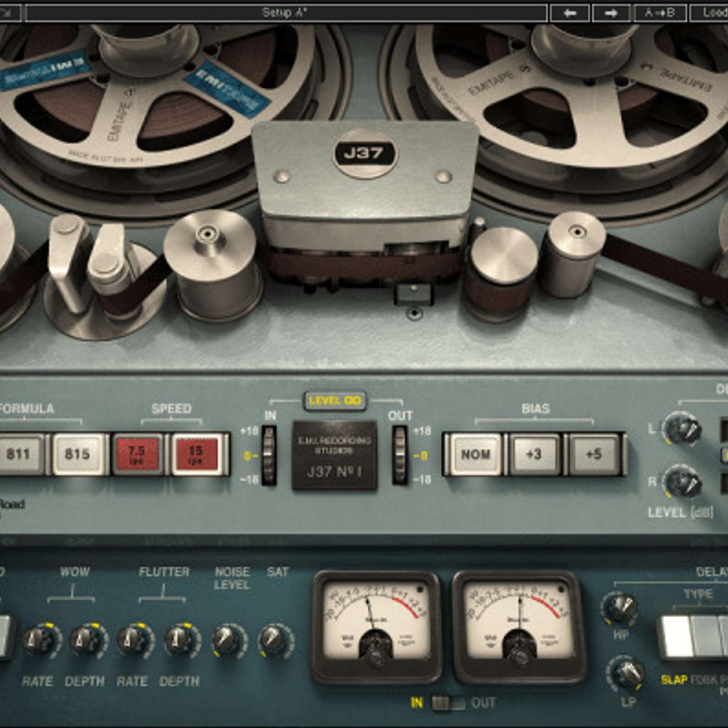Click the SPEED section label
This screenshot has height=728, width=728.
point(171,408)
